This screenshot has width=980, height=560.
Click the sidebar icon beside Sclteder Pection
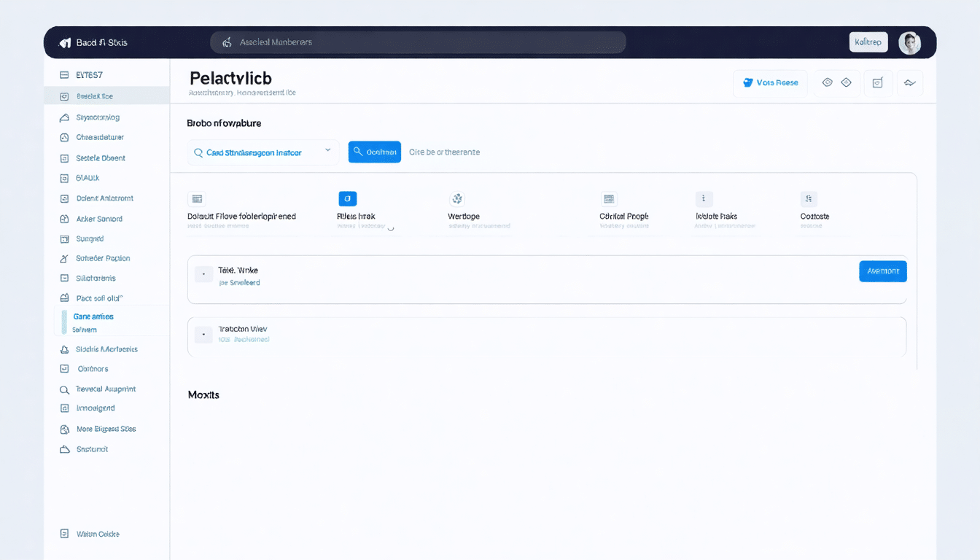(x=64, y=259)
